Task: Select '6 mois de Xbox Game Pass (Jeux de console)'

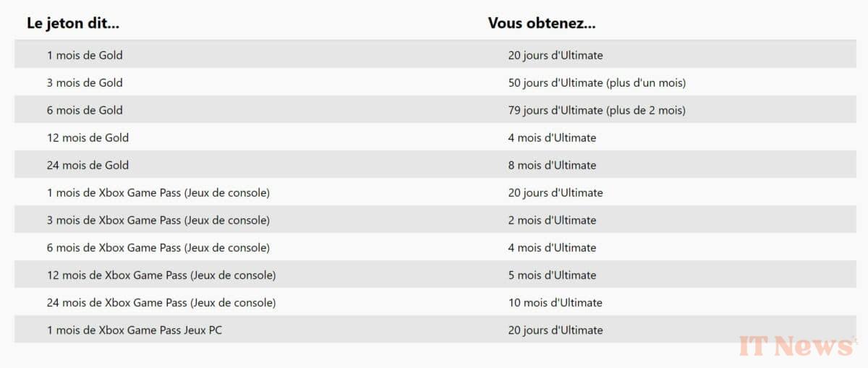Action: pos(158,247)
